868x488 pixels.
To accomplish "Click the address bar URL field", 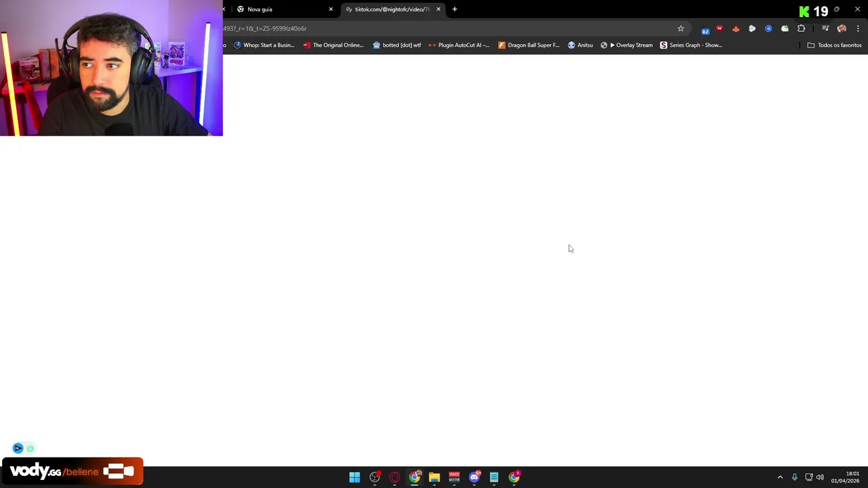I will 448,28.
